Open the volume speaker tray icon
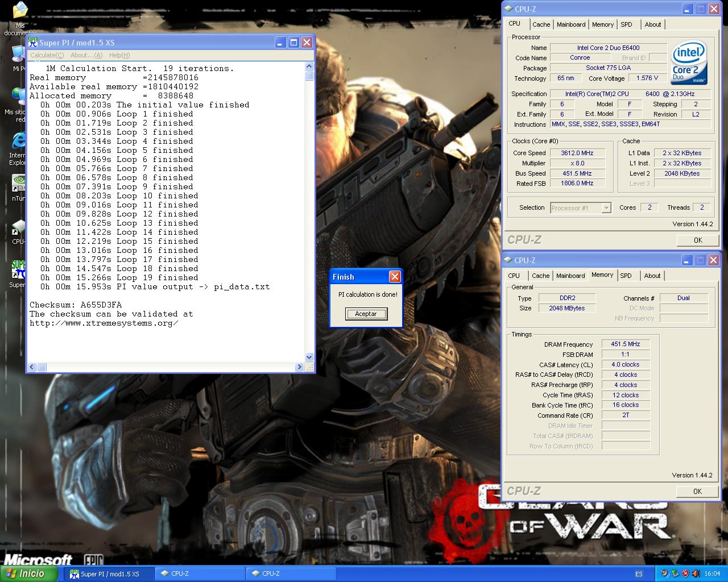The width and height of the screenshot is (728, 582). [696, 573]
